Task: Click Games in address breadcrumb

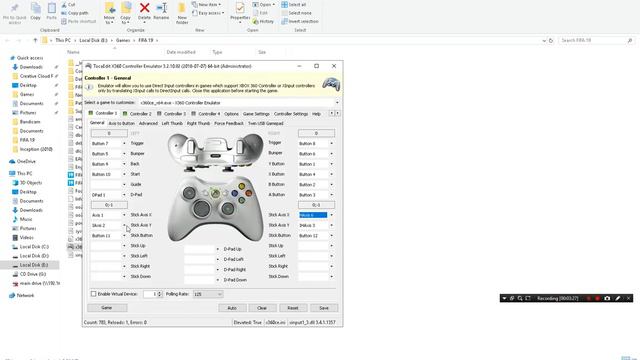Action: coord(122,40)
